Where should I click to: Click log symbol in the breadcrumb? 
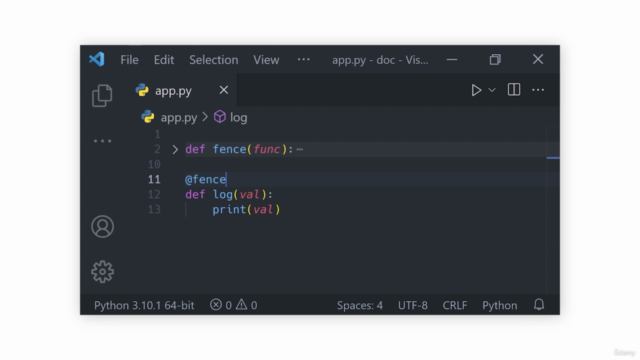point(238,118)
